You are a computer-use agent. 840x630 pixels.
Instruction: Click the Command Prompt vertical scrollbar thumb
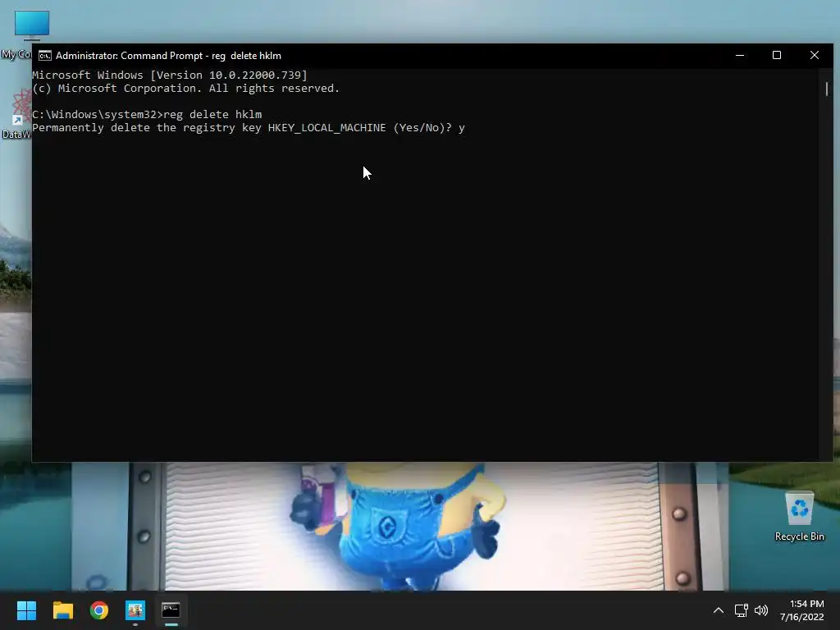[827, 89]
